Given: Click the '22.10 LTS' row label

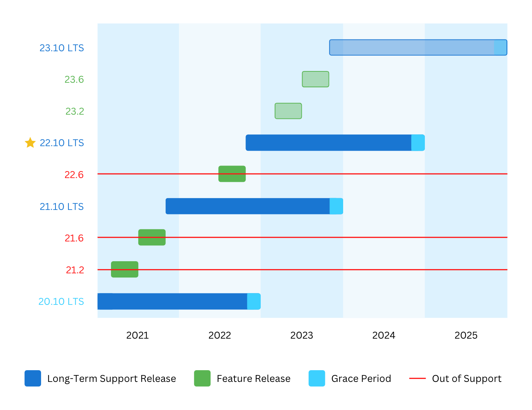Looking at the screenshot, I should [62, 143].
